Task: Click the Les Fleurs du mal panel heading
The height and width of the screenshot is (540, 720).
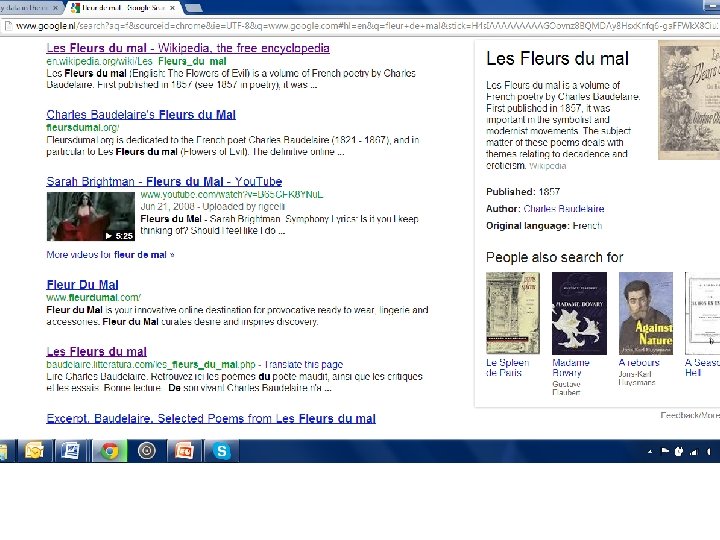Action: (557, 59)
